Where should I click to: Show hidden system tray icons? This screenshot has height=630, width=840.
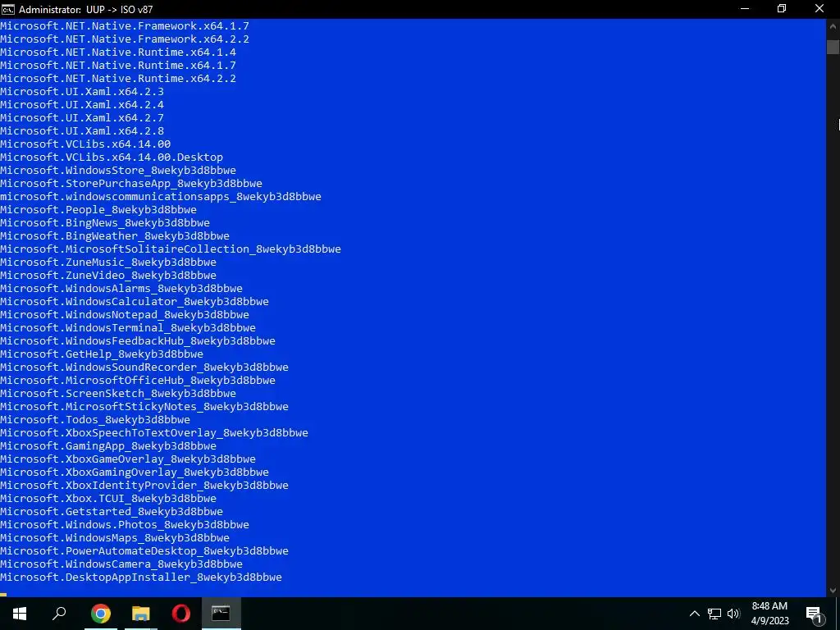694,614
